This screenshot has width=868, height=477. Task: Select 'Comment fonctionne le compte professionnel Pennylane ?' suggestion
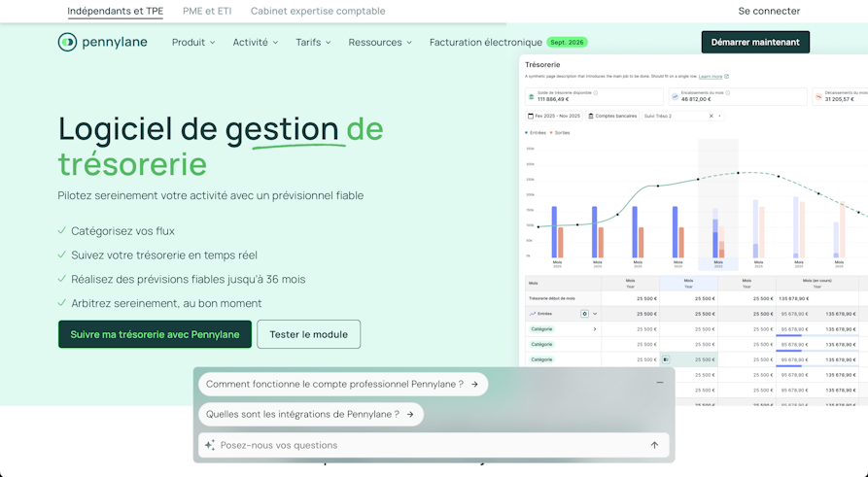(x=343, y=384)
